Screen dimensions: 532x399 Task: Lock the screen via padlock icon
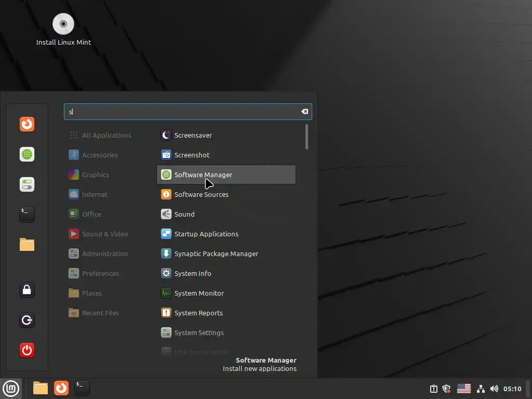pos(27,290)
